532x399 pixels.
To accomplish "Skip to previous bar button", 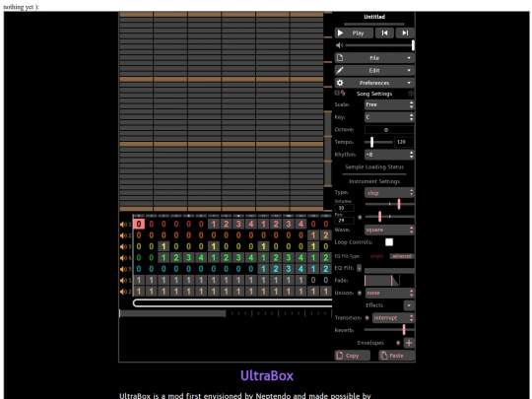I will [384, 33].
